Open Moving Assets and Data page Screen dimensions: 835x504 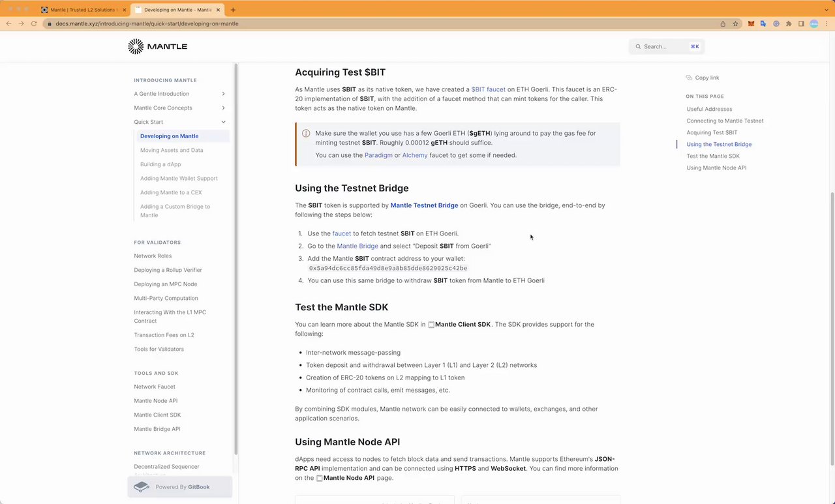[x=172, y=150]
